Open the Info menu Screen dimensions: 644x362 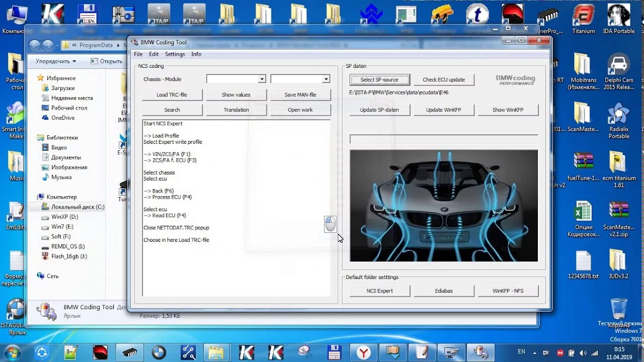[196, 54]
